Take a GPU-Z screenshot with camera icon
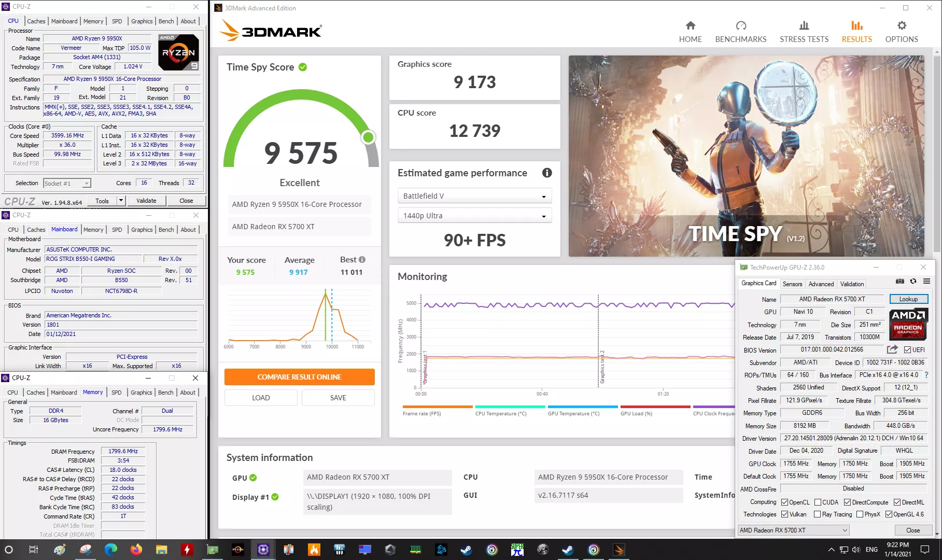 click(x=900, y=281)
